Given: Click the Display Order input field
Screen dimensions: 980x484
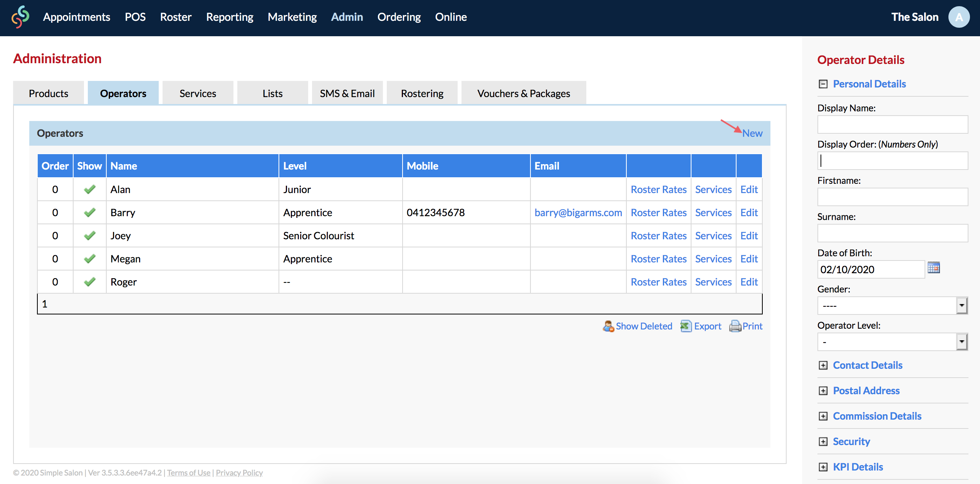Looking at the screenshot, I should [x=892, y=161].
